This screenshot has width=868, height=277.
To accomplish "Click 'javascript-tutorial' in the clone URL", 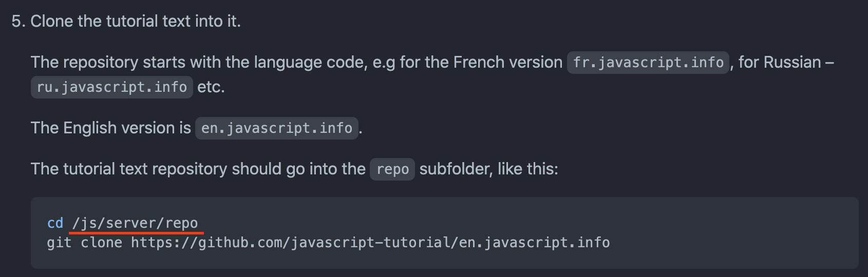I will (370, 243).
